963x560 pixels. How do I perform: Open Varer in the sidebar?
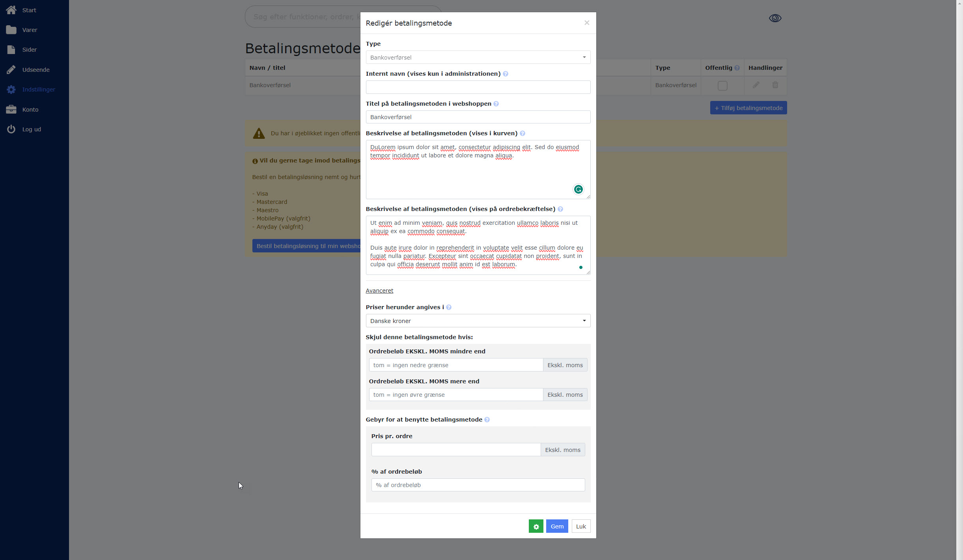(x=30, y=30)
